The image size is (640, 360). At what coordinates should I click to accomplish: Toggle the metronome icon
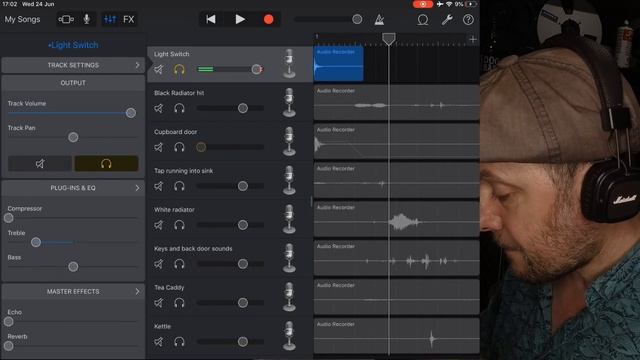(379, 20)
